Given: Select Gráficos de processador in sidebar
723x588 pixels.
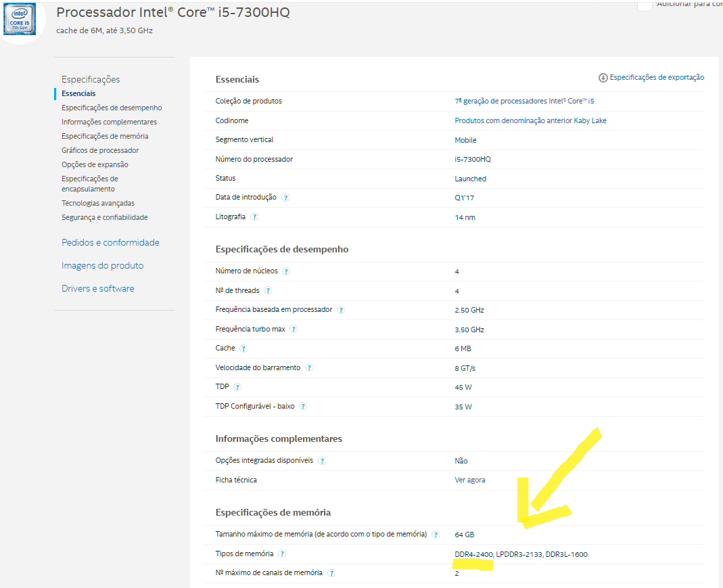Looking at the screenshot, I should [x=100, y=151].
